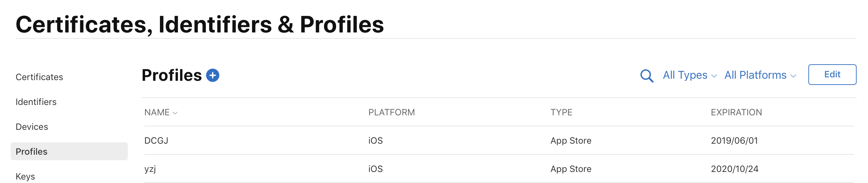
Task: Click the blue plus icon beside Profiles
Action: (213, 75)
